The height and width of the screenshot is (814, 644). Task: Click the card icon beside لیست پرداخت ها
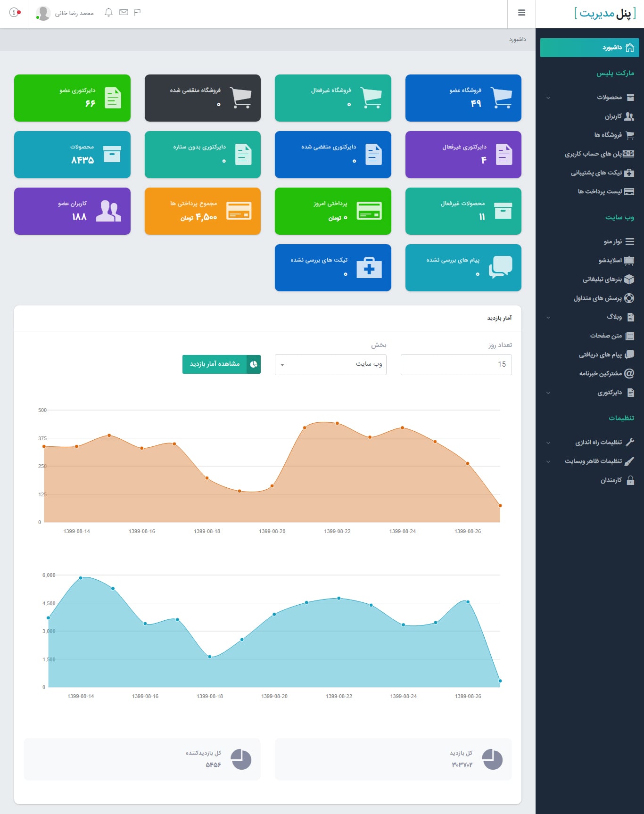click(x=629, y=192)
